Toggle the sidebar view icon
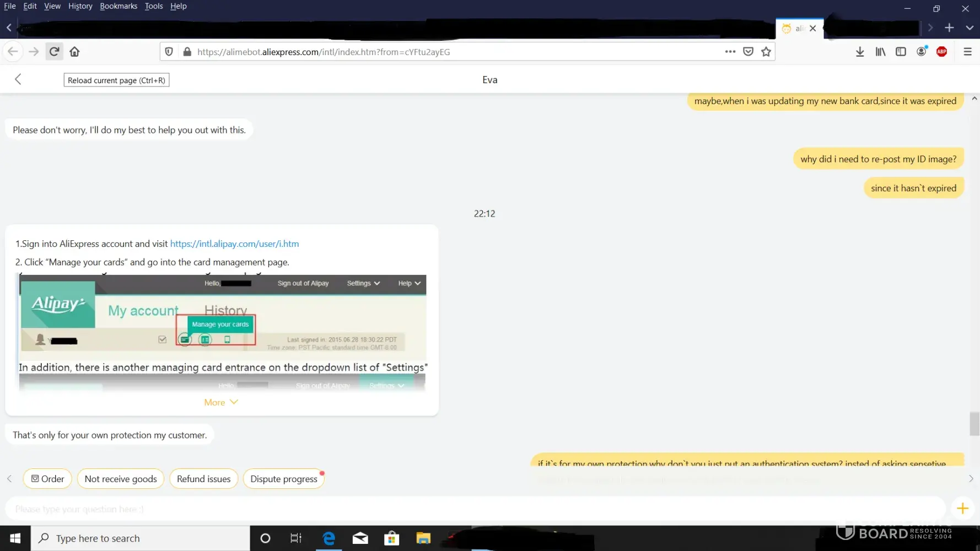Screen dimensions: 980x551 [901, 52]
